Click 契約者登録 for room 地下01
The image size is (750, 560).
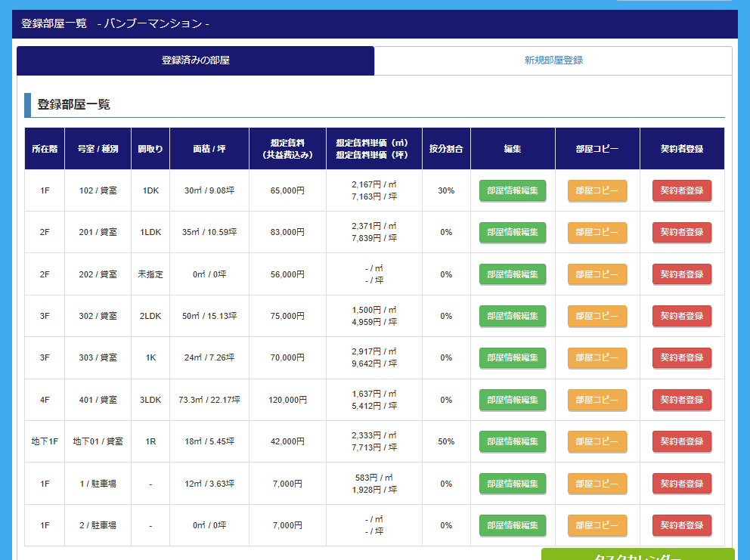point(682,441)
